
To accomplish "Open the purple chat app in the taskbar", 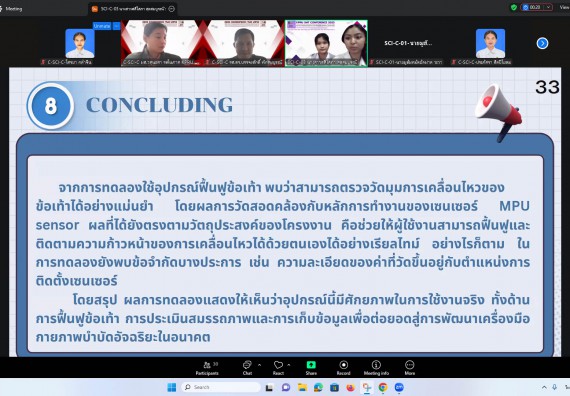I will tap(286, 388).
